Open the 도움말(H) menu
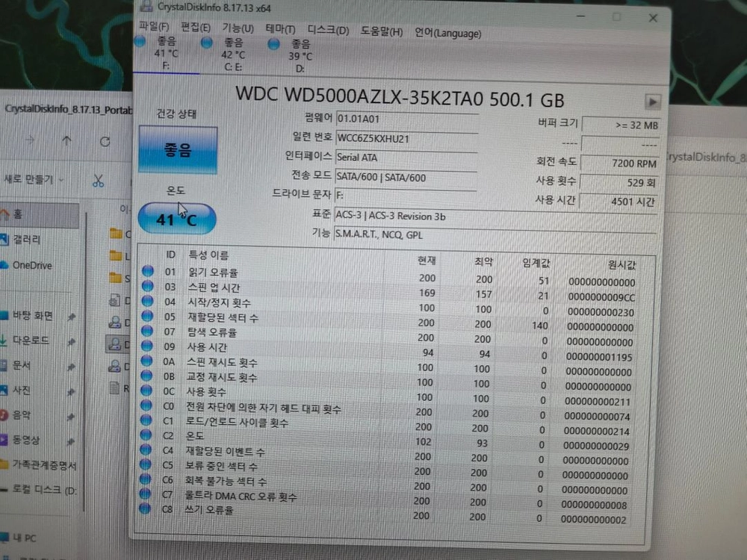 [382, 32]
